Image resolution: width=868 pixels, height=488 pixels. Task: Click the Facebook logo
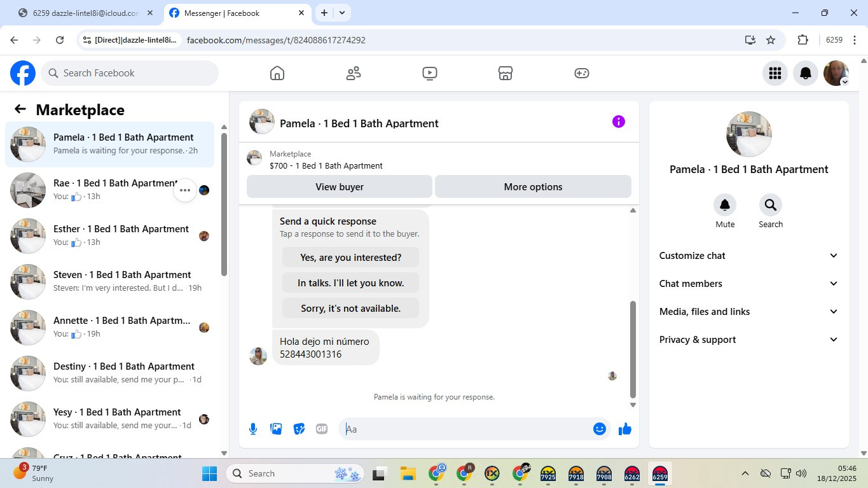point(23,73)
